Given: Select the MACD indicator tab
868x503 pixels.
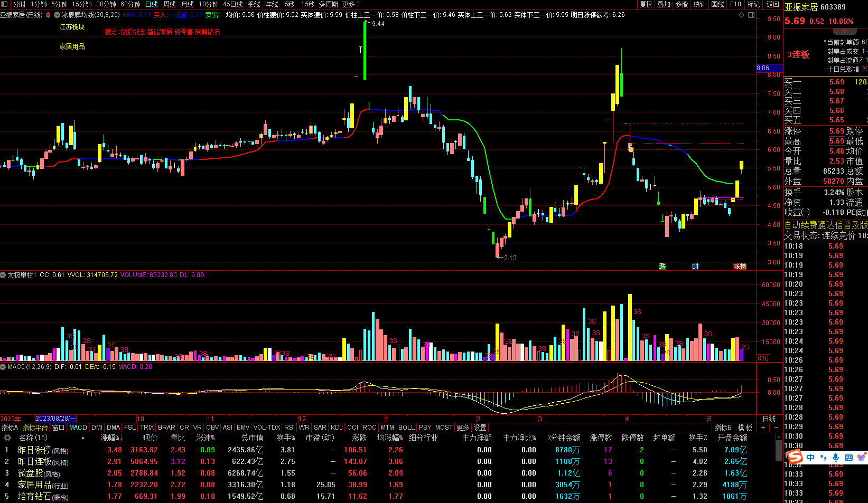Looking at the screenshot, I should pos(78,428).
